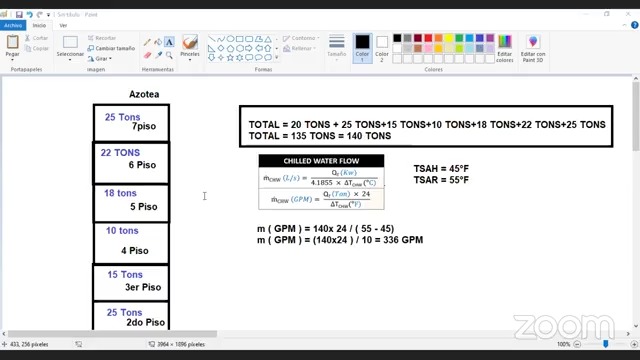Screen dimensions: 640x360
Task: Select the Color picker eyedropper tool
Action: [x=158, y=55]
